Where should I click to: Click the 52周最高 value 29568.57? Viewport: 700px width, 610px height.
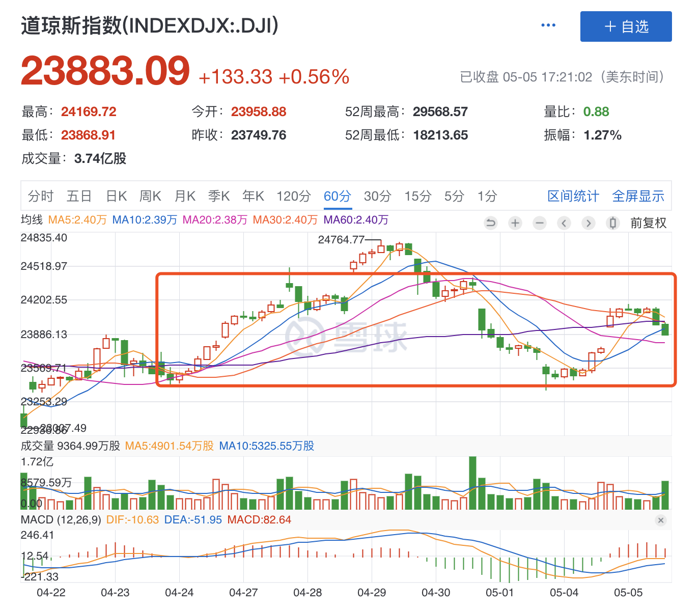coord(440,112)
